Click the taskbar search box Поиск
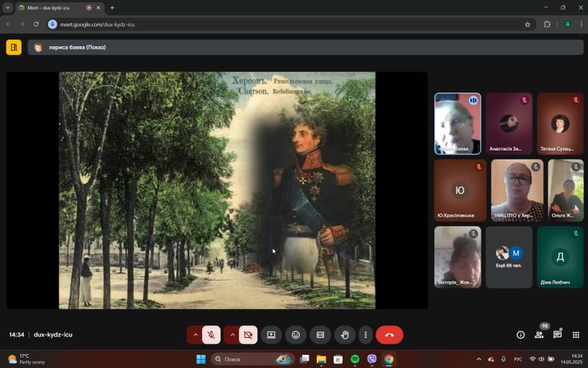The height and width of the screenshot is (368, 588). coord(252,359)
